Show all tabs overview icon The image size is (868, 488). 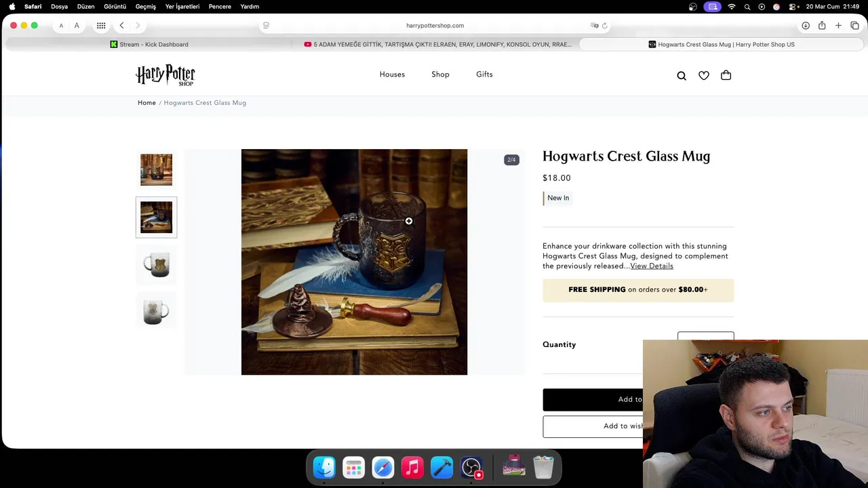[x=854, y=25]
